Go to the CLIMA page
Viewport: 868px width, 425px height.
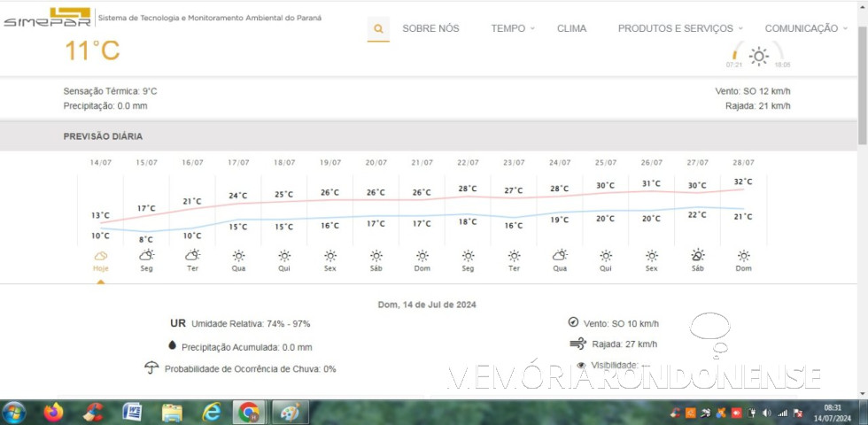click(571, 28)
